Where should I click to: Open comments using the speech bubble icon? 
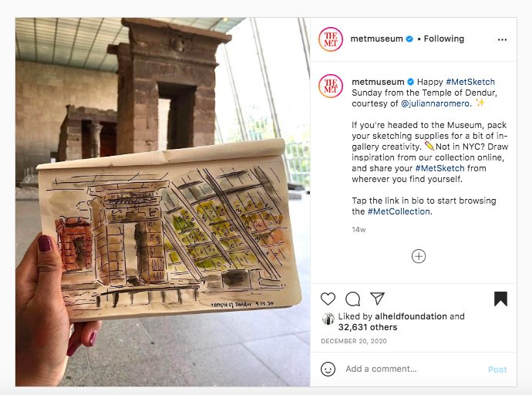tap(352, 299)
